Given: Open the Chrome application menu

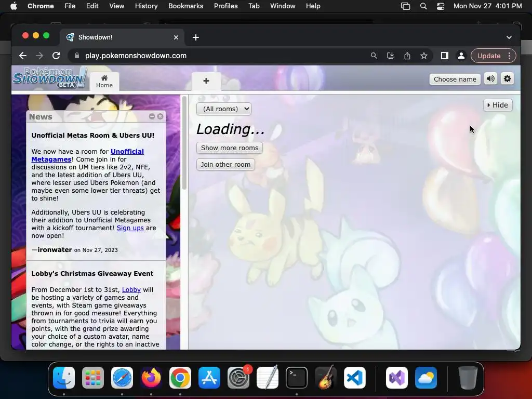Looking at the screenshot, I should (x=41, y=6).
